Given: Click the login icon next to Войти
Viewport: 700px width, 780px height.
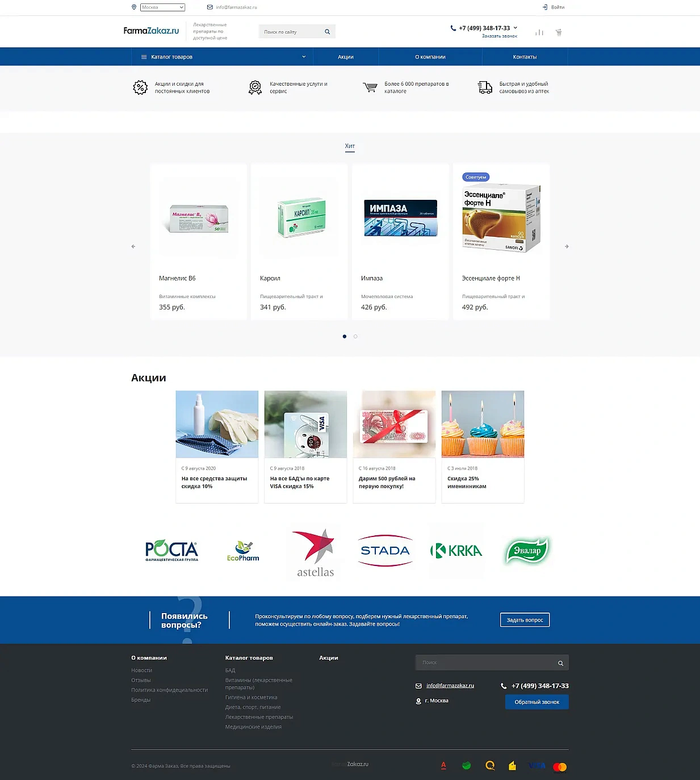Looking at the screenshot, I should tap(545, 7).
